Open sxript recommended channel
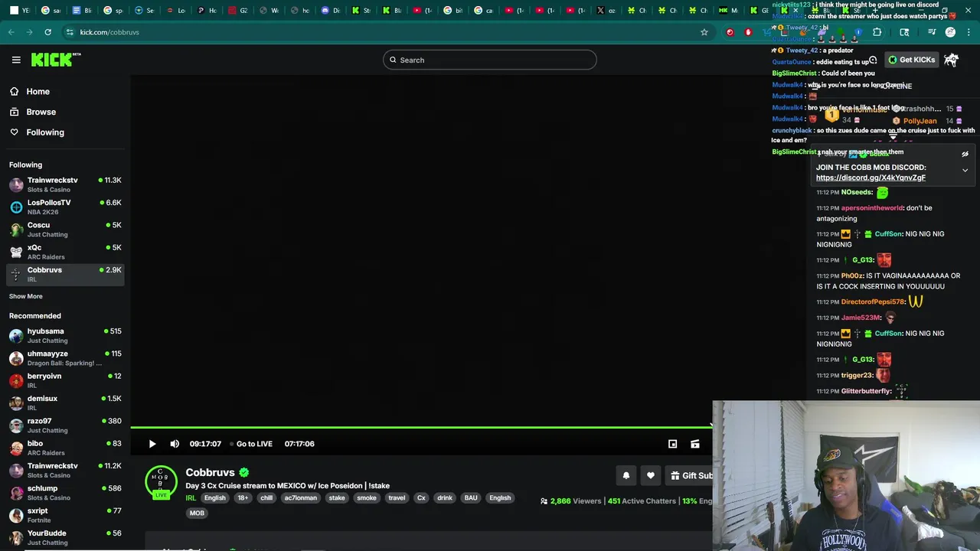This screenshot has height=551, width=980. tap(65, 515)
